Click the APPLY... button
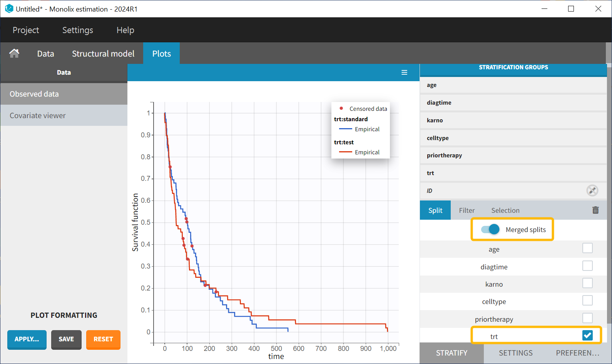Viewport: 612px width, 364px height. [27, 339]
